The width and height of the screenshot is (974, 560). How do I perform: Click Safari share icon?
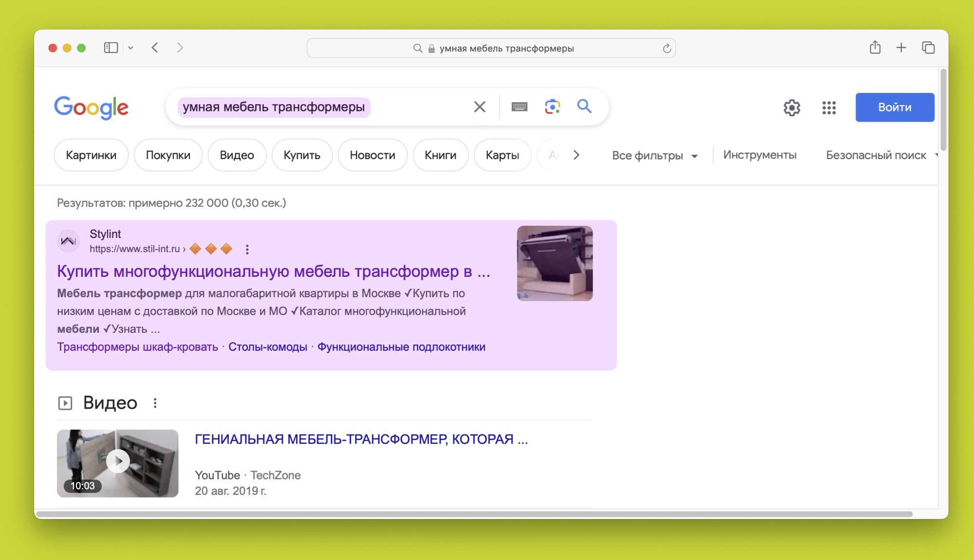[x=875, y=48]
